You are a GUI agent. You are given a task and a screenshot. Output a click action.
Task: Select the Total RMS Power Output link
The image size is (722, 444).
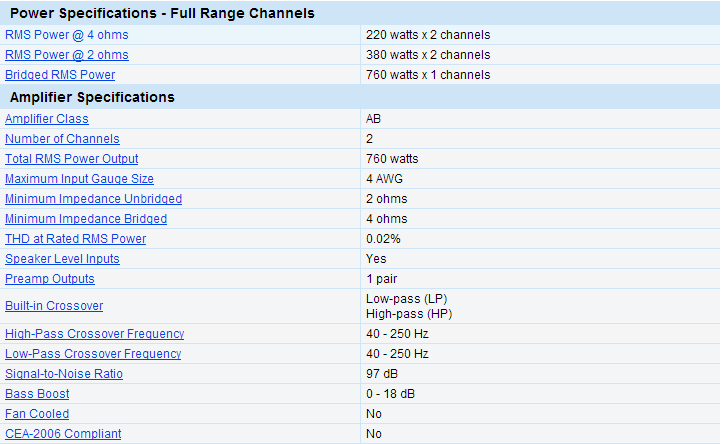(72, 159)
